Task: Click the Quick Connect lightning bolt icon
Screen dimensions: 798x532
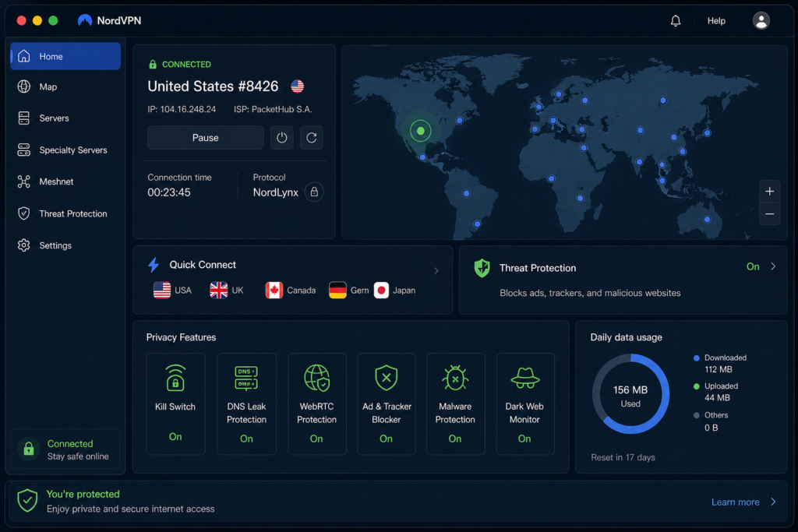Action: point(154,265)
